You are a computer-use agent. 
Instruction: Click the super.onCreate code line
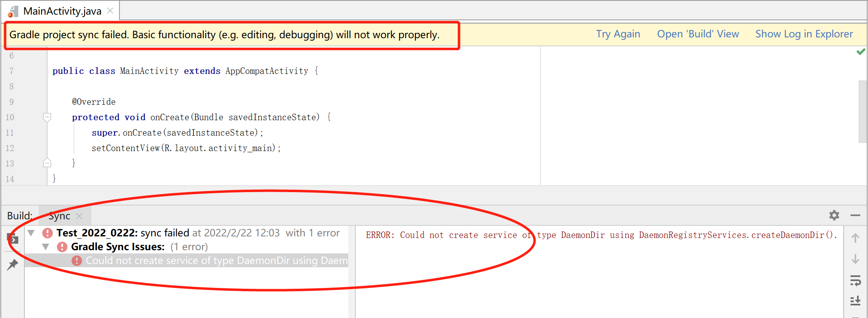click(178, 133)
